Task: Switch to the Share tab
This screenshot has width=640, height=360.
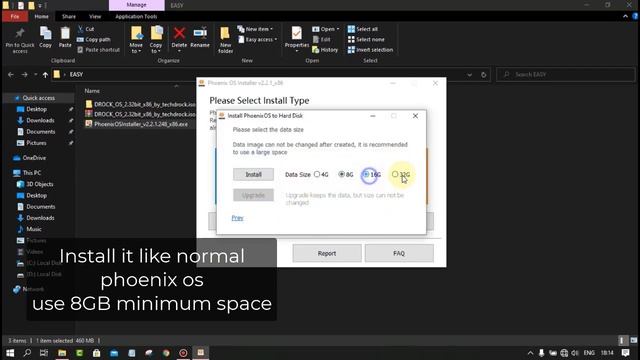Action: click(x=69, y=16)
